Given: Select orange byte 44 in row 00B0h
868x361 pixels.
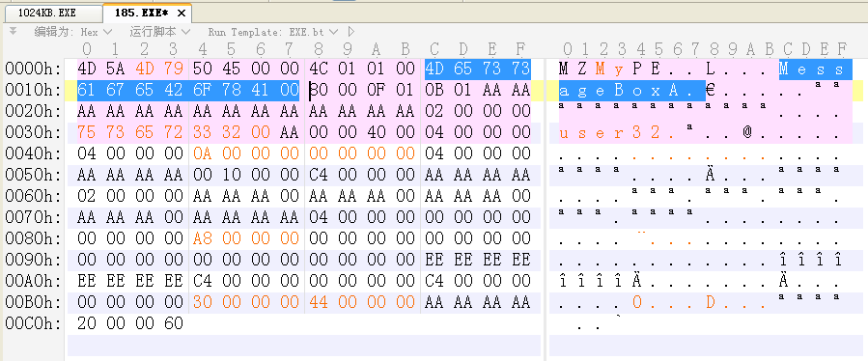Looking at the screenshot, I should click(319, 302).
